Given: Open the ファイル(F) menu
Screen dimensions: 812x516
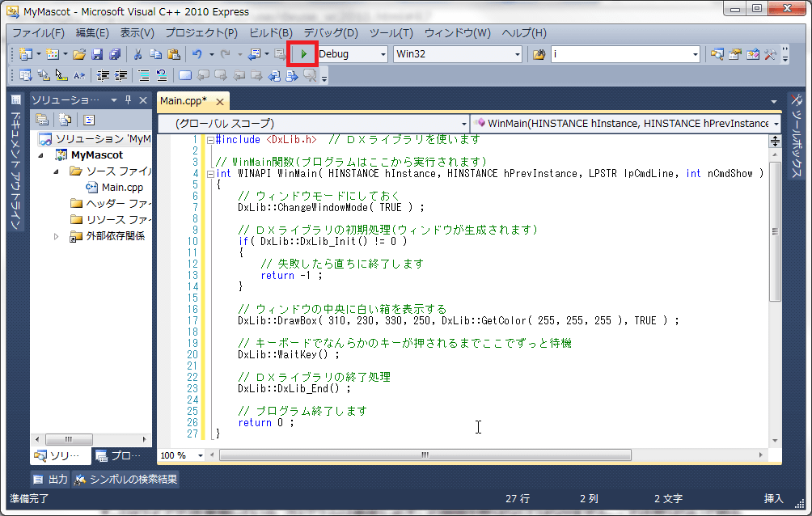Looking at the screenshot, I should point(38,32).
